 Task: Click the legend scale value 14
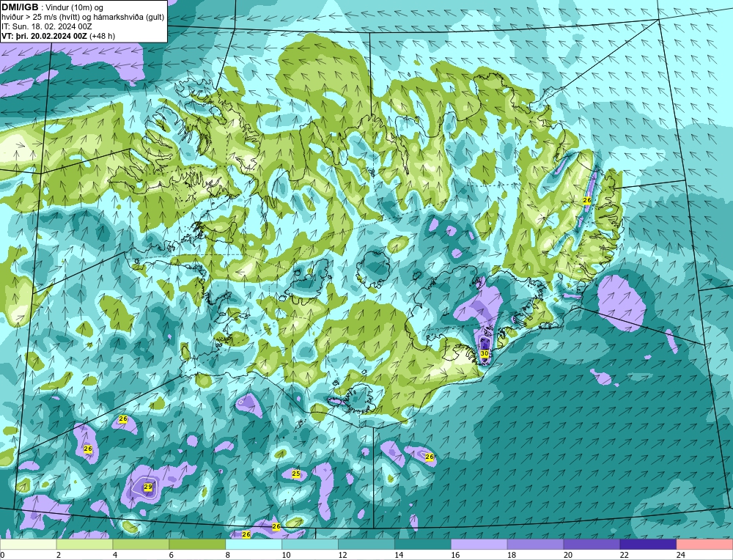click(x=399, y=555)
